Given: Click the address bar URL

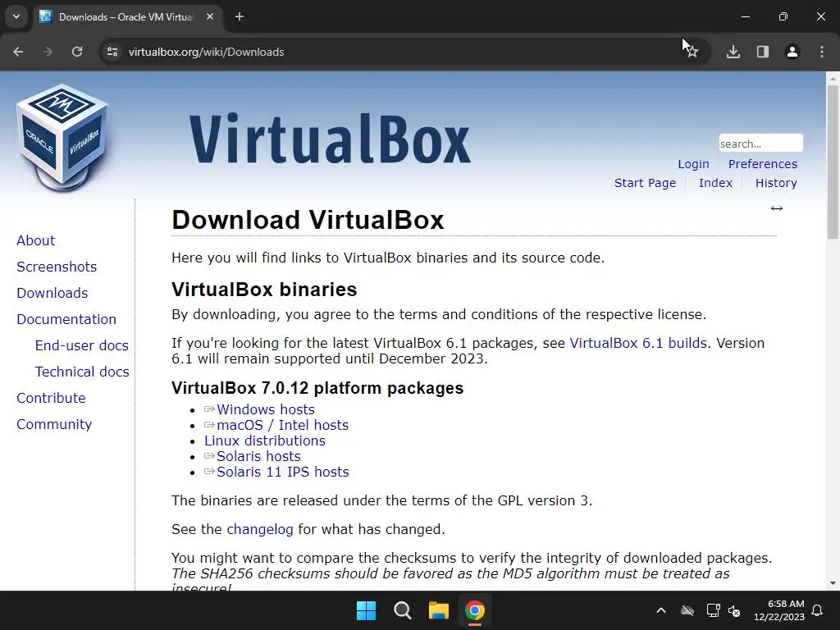Looking at the screenshot, I should point(206,52).
